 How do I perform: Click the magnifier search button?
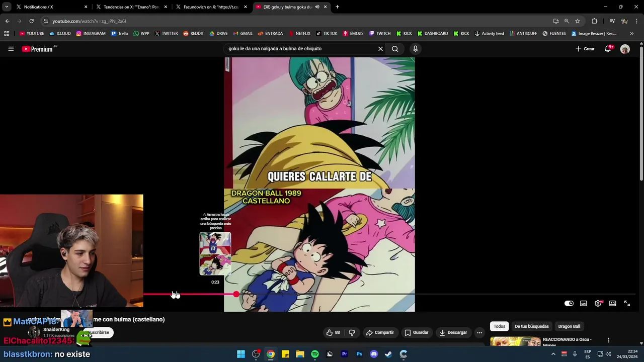[x=395, y=49]
